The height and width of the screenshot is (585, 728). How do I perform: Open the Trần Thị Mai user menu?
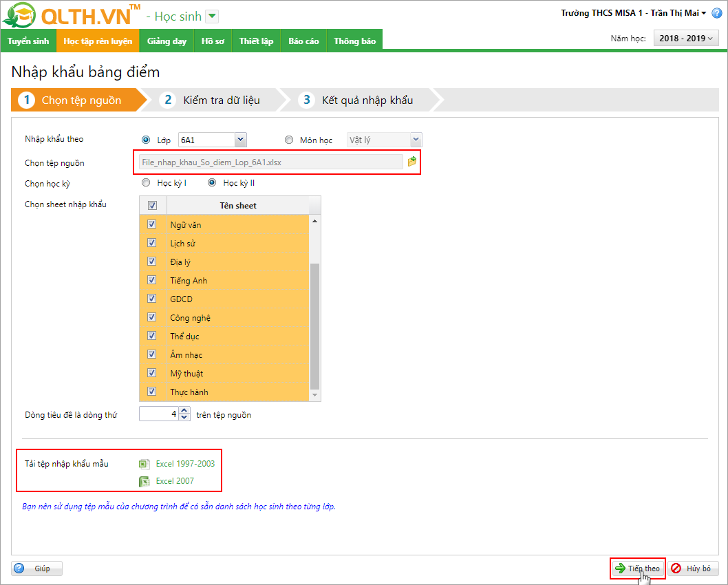678,13
